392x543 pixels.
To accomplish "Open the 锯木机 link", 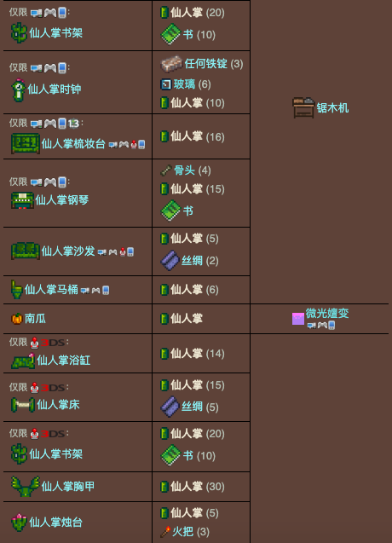I will [x=332, y=108].
